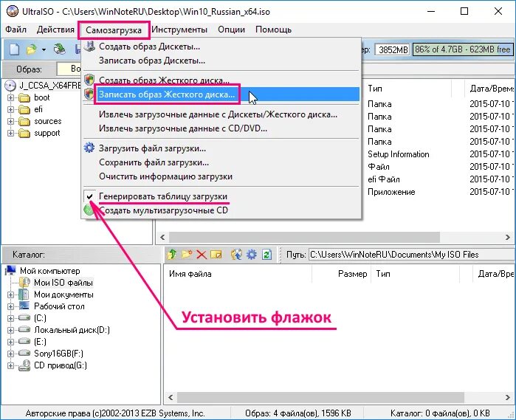Viewport: 516px width, 420px height.
Task: Toggle Генерировать таблицу загрузки check mark
Action: tap(89, 196)
